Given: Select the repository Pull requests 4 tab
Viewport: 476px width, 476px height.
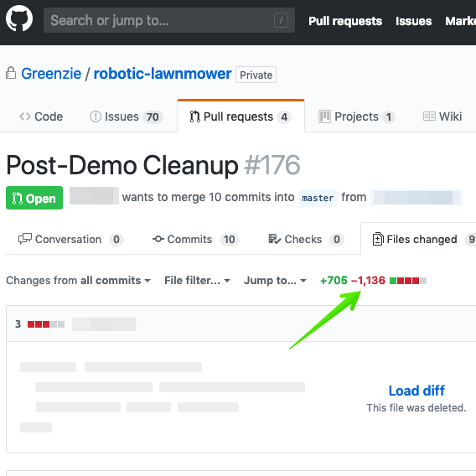Looking at the screenshot, I should pyautogui.click(x=241, y=116).
